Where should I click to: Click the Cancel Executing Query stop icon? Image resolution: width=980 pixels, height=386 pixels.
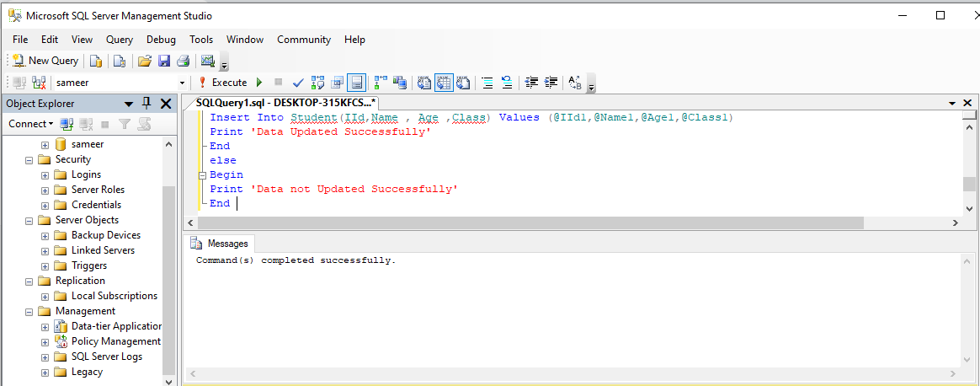click(x=278, y=83)
